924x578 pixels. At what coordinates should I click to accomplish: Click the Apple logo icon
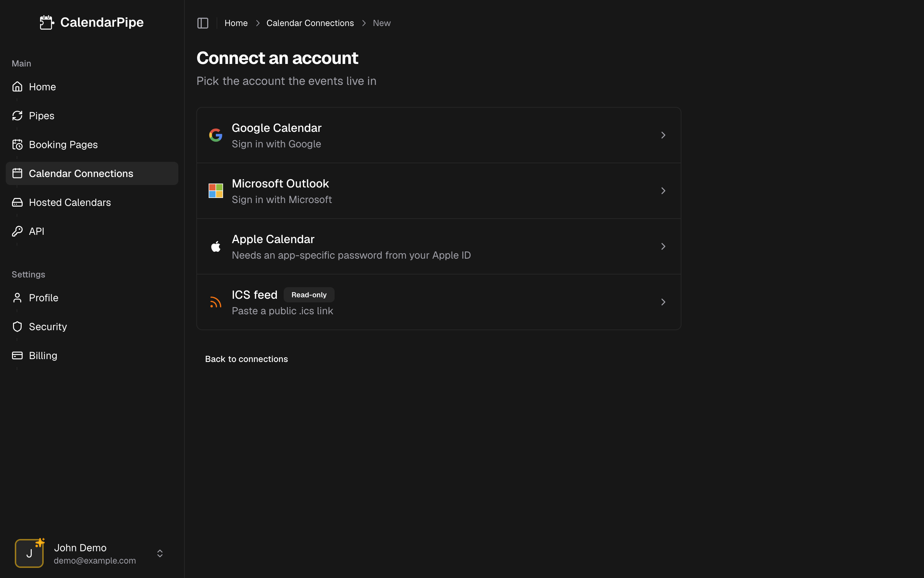coord(216,247)
